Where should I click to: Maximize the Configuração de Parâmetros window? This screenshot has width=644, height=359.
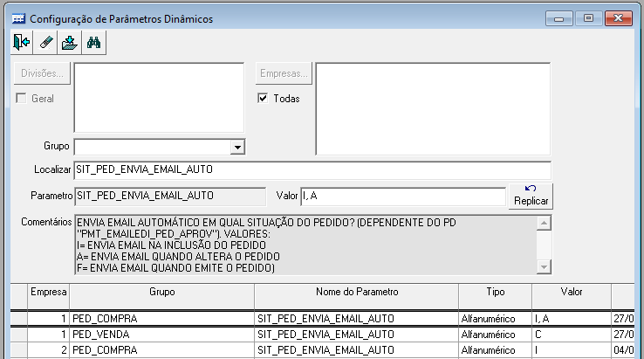tap(588, 19)
